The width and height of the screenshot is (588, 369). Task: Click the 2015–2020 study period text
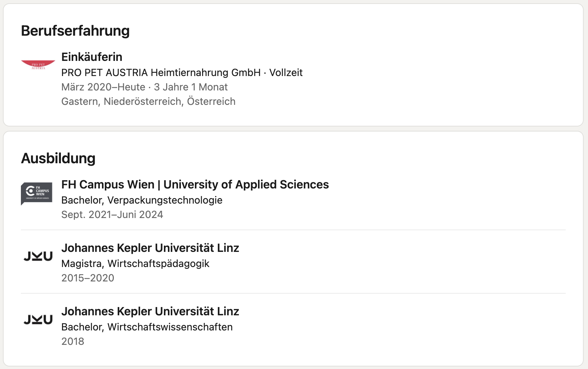click(x=88, y=278)
